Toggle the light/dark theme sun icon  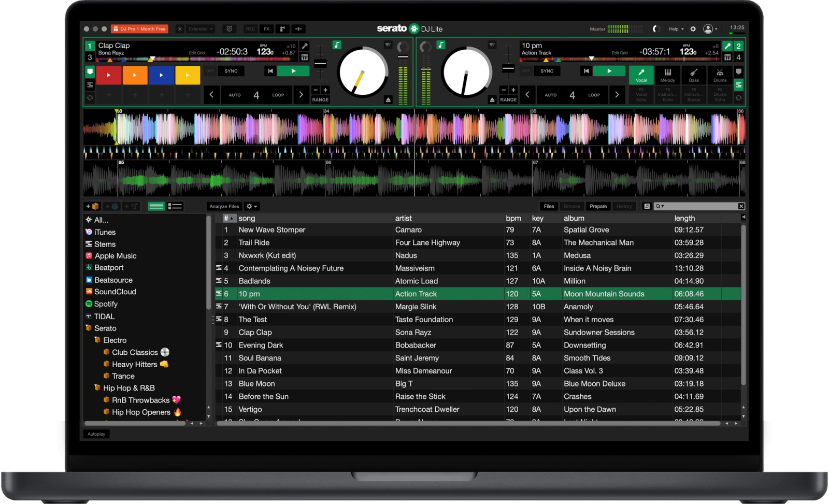[x=180, y=29]
